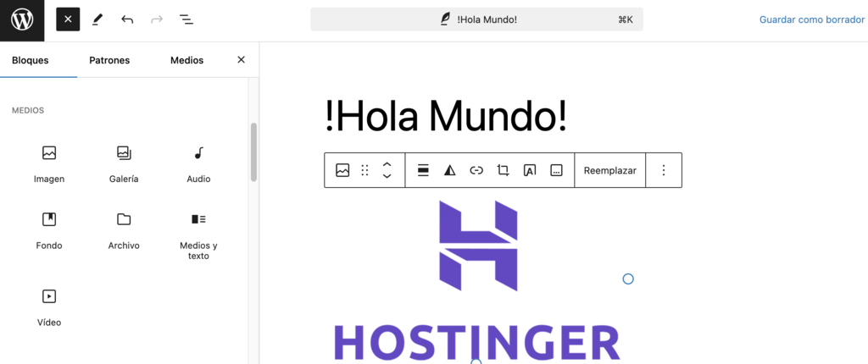
Task: Move block up with the up chevron
Action: click(387, 165)
